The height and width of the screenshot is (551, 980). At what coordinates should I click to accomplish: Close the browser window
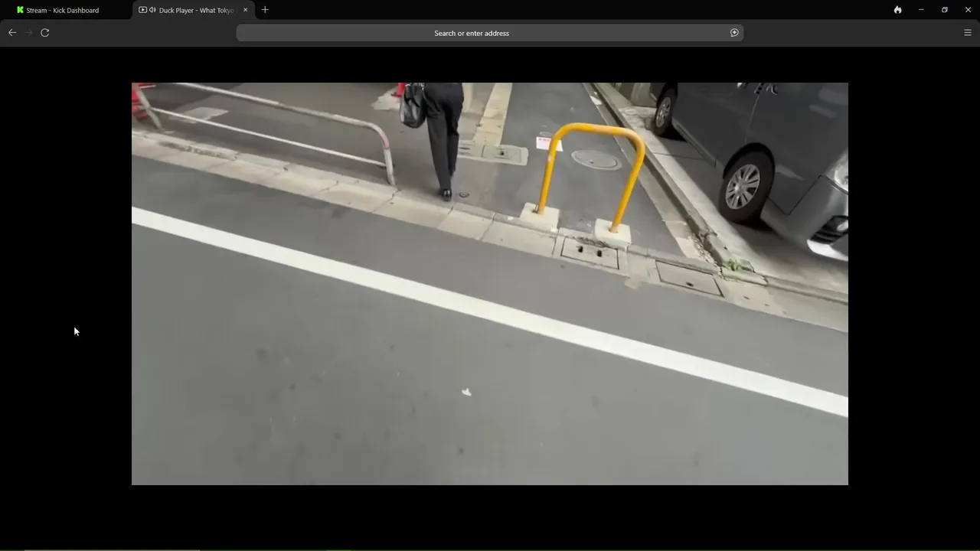968,10
